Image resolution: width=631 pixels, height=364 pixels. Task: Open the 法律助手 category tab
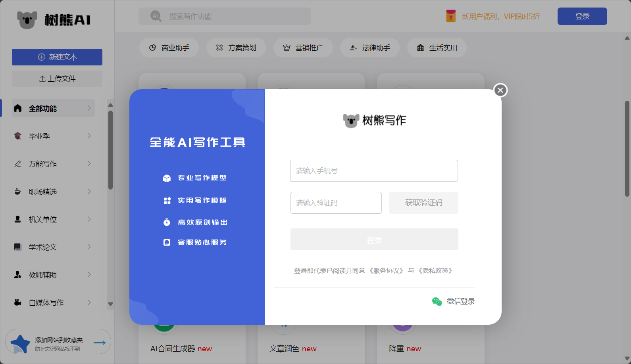[370, 48]
